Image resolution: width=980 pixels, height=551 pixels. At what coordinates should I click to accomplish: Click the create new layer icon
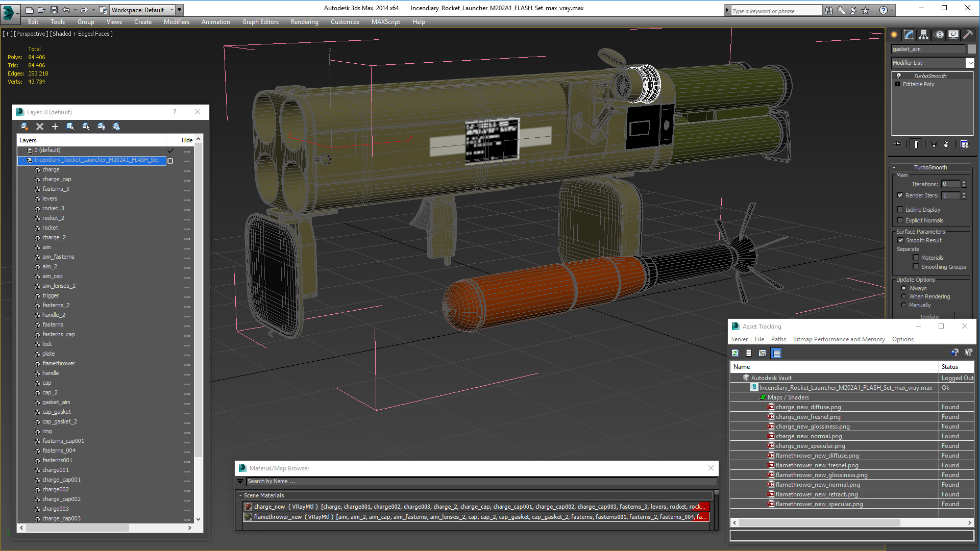24,127
